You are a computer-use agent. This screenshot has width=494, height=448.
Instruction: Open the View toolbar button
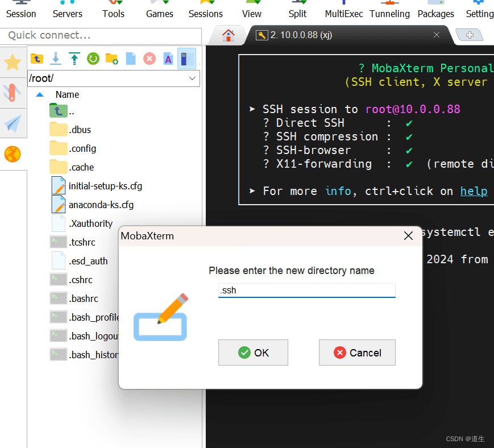252,10
